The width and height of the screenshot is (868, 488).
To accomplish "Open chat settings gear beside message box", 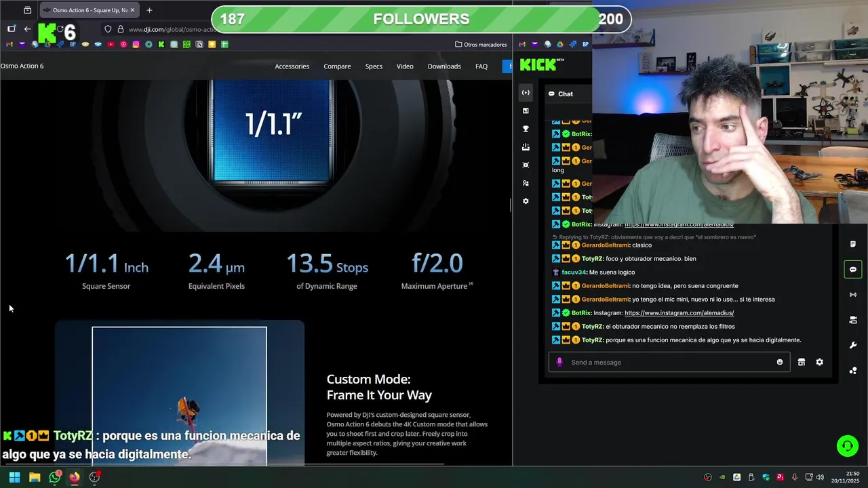I will [819, 362].
